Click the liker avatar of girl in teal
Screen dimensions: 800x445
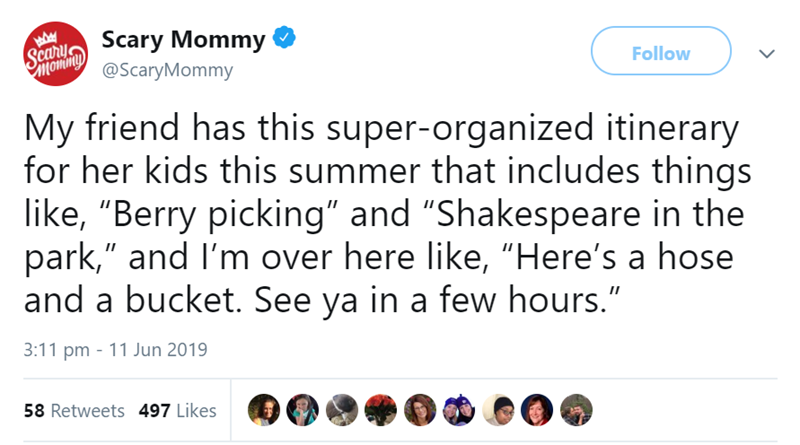pos(302,409)
